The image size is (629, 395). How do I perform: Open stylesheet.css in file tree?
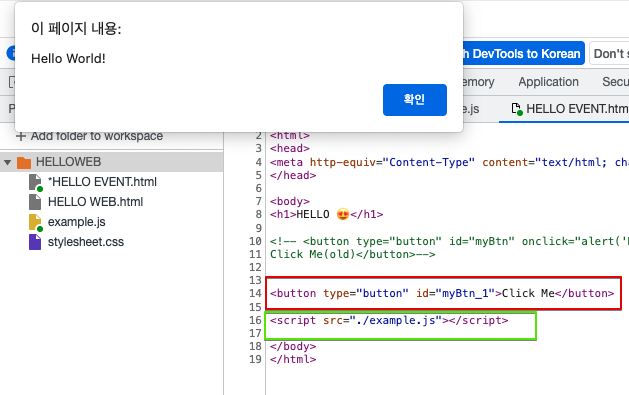86,242
